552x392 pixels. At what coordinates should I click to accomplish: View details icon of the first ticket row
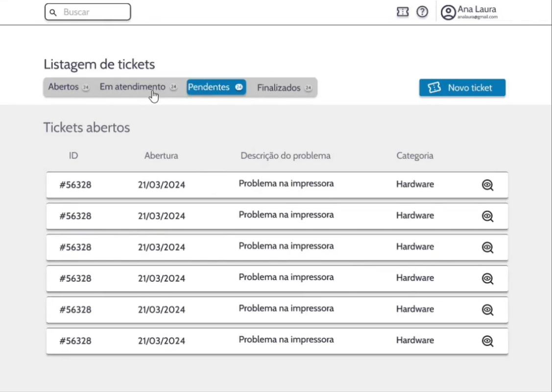click(x=487, y=185)
